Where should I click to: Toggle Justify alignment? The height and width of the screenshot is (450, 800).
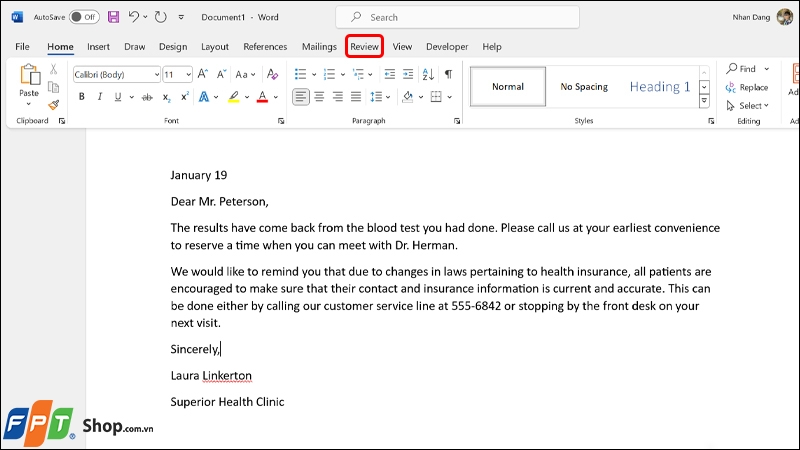coord(356,97)
